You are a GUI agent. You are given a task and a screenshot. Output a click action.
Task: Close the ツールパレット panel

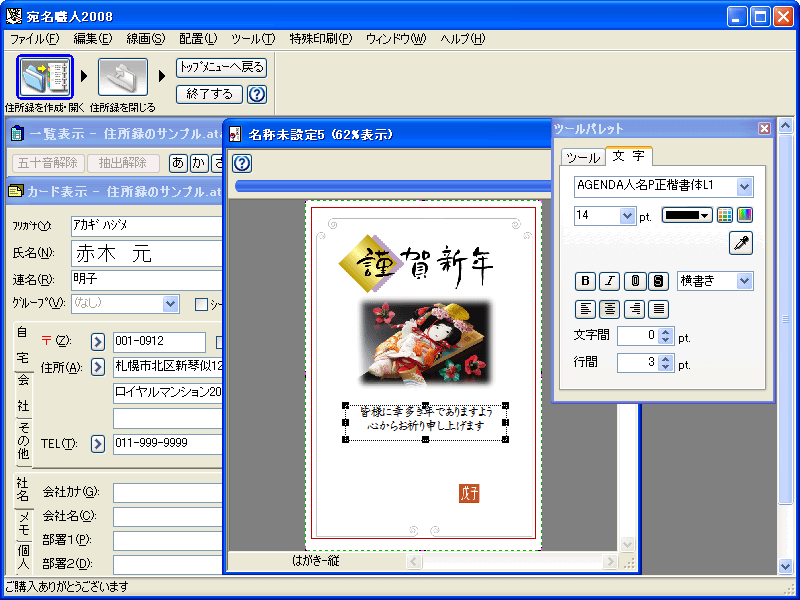click(x=764, y=129)
